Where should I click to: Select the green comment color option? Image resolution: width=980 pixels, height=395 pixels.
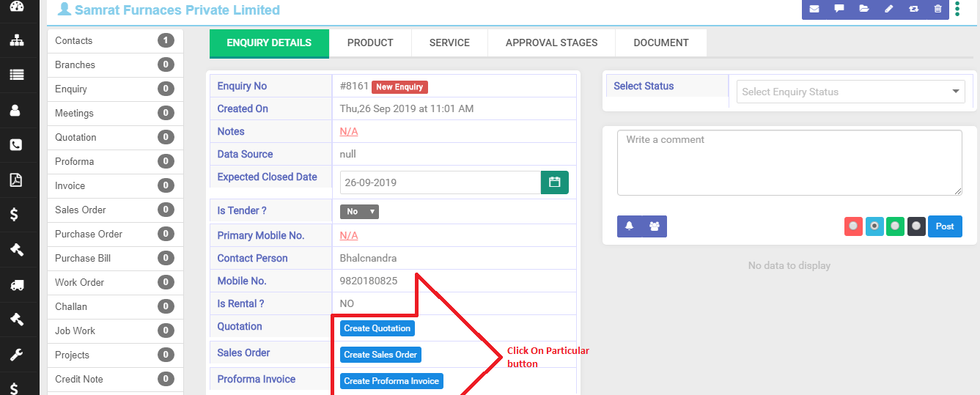[895, 226]
